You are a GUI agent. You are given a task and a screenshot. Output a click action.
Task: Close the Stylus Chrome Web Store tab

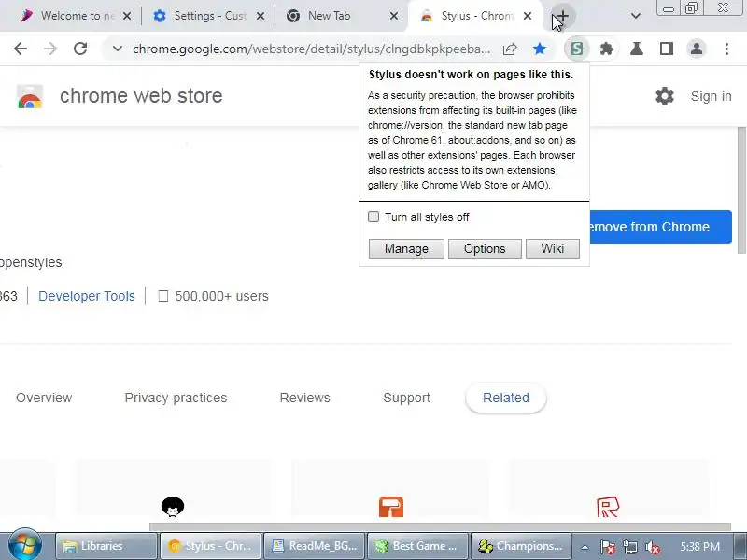[528, 16]
